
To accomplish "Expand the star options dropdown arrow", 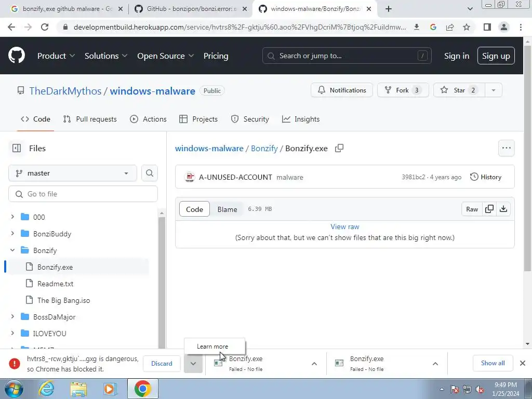I will pos(494,90).
